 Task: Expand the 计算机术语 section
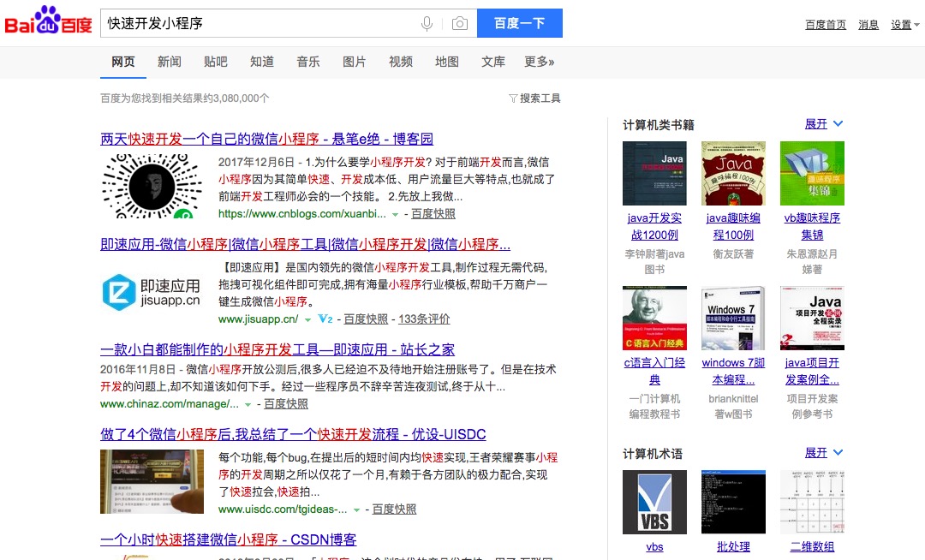824,453
